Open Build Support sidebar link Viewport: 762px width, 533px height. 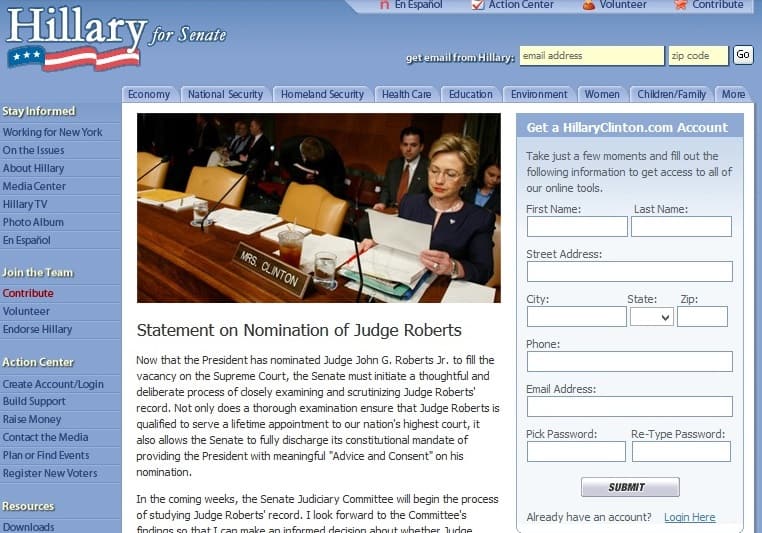[x=34, y=401]
